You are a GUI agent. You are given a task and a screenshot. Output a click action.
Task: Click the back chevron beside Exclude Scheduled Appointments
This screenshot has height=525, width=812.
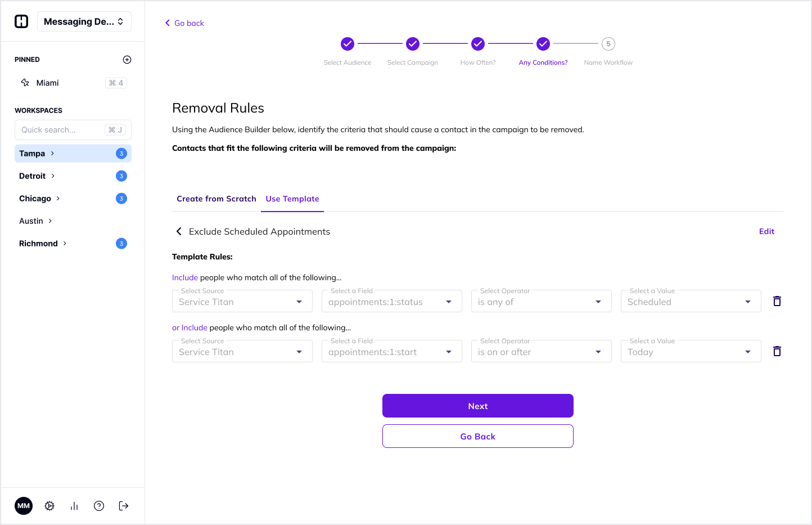(x=179, y=231)
